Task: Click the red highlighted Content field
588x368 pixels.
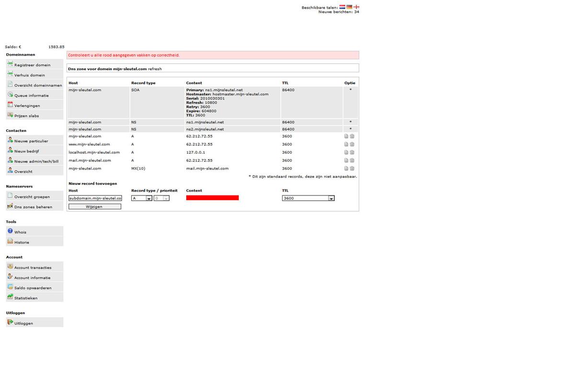Action: tap(213, 198)
